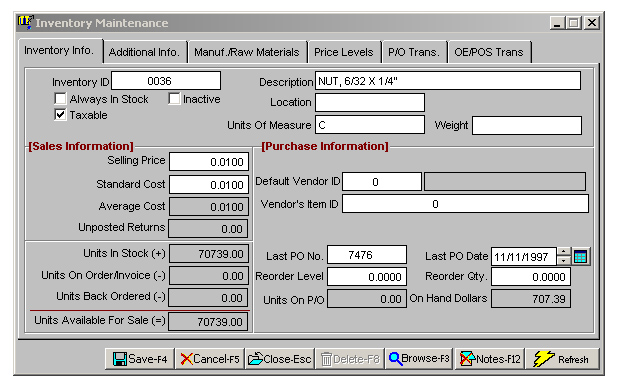
Task: Click the Reorder Level field
Action: [x=367, y=276]
